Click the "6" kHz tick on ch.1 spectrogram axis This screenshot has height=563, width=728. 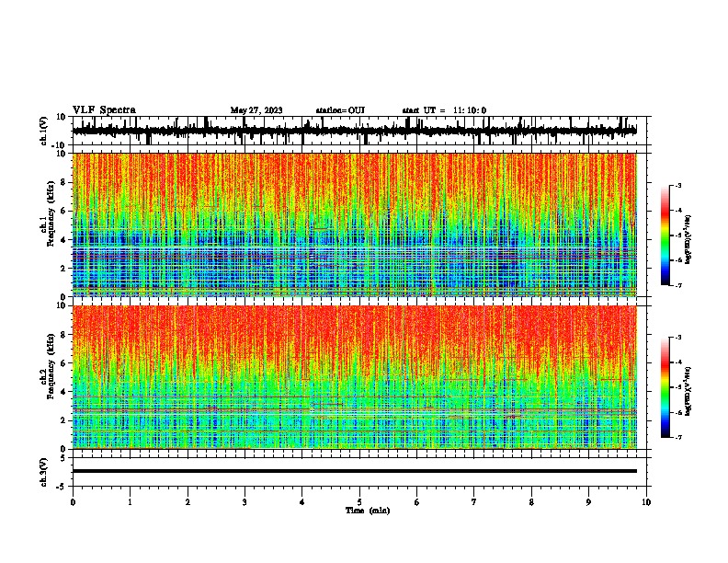click(63, 211)
